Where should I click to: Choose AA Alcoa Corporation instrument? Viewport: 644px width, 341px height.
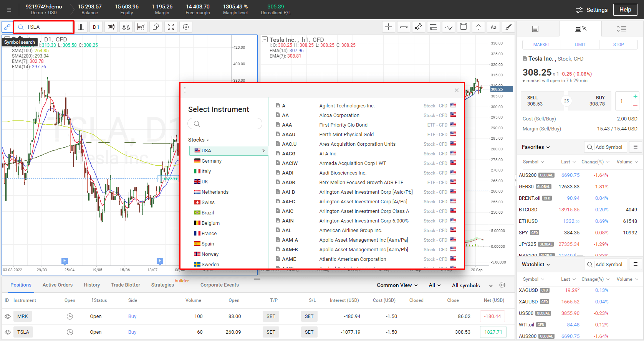[366, 115]
